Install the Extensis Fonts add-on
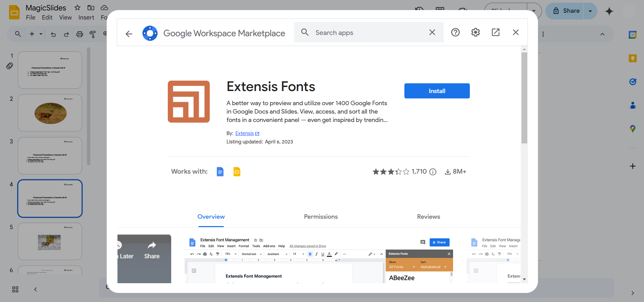This screenshot has height=302, width=644. (437, 91)
